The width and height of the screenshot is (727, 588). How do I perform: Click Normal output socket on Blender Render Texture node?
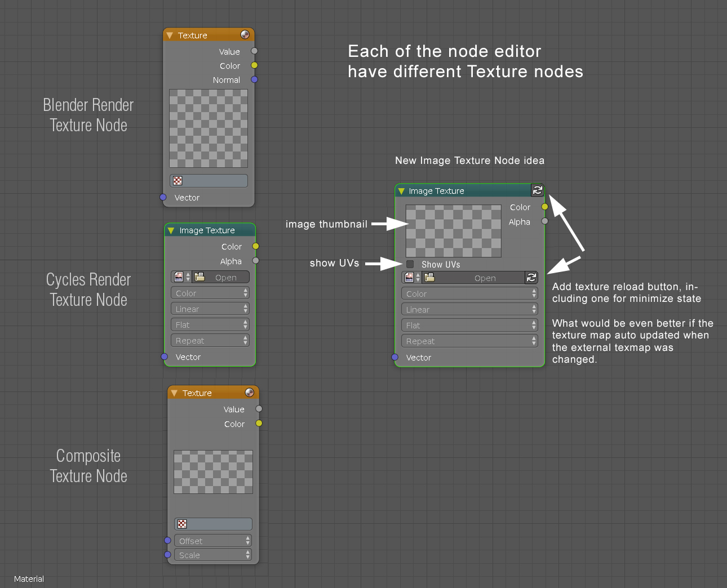[x=255, y=79]
